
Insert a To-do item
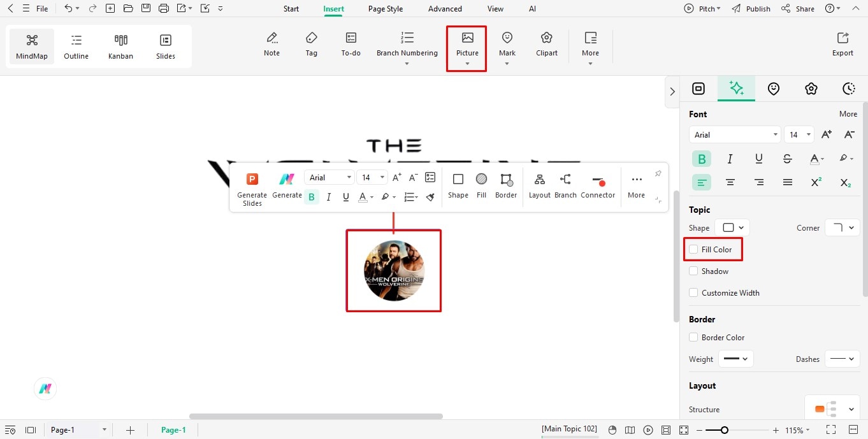[x=351, y=45]
